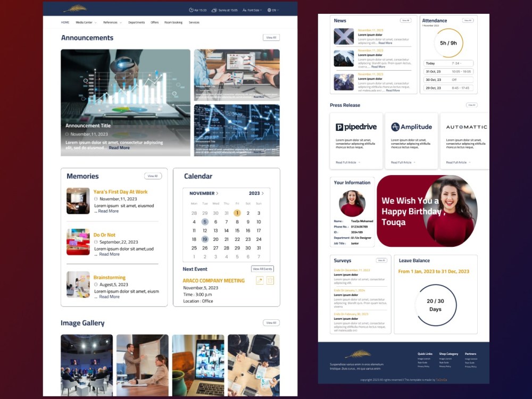The height and width of the screenshot is (399, 532).
Task: Select highlighted date 19 in calendar
Action: coord(205,239)
